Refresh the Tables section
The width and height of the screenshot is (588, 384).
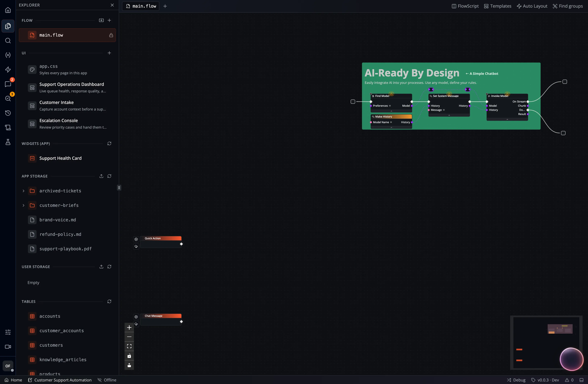109,301
